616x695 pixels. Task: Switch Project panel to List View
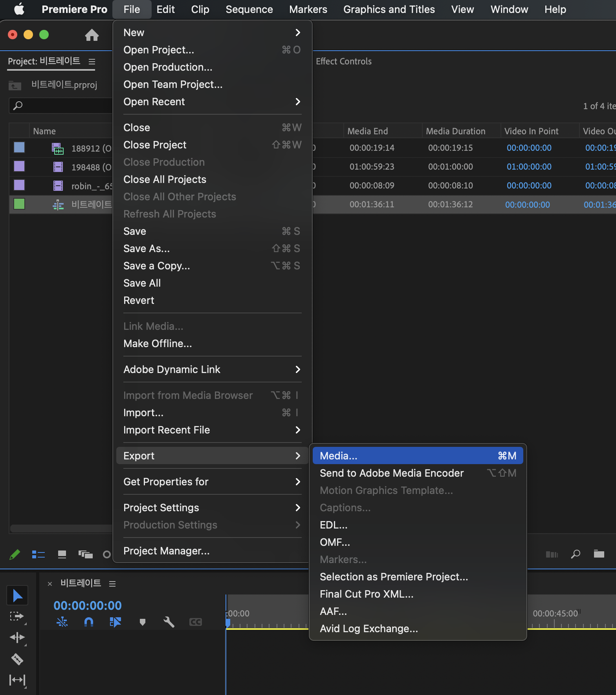38,554
